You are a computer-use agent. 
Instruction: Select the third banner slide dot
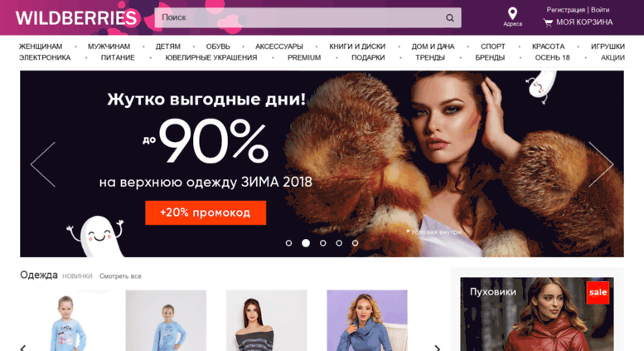point(322,243)
